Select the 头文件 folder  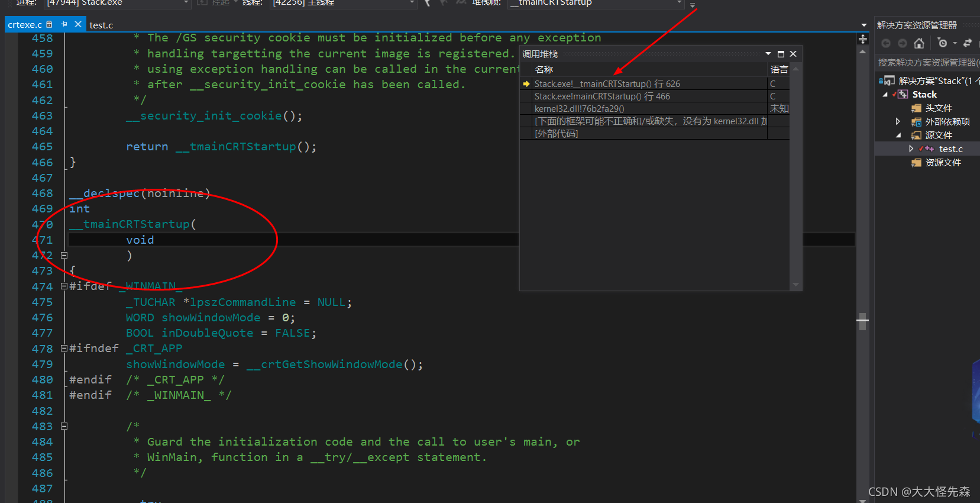pos(939,108)
